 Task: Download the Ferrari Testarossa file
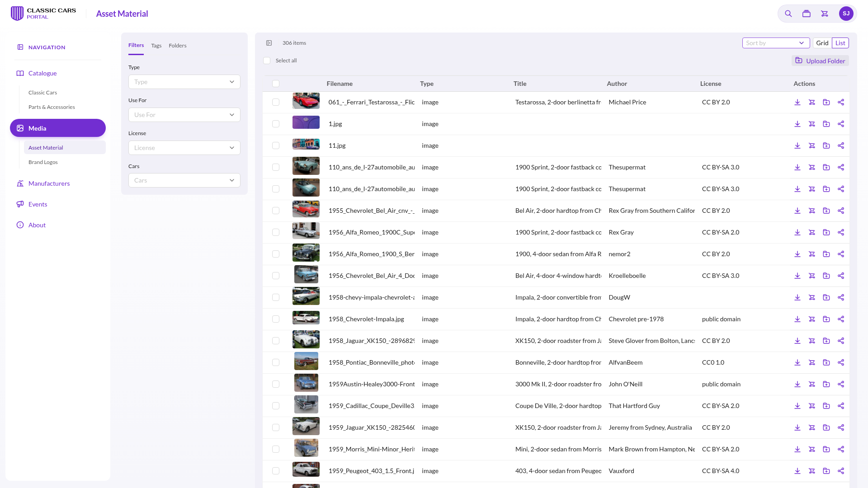(797, 102)
